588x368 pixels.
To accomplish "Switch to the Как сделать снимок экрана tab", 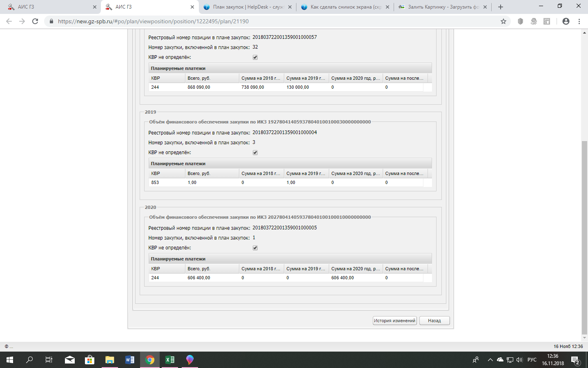I will click(x=345, y=7).
